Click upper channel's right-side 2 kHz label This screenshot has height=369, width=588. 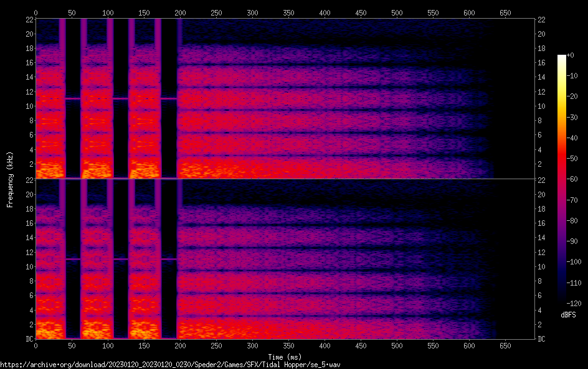(x=542, y=164)
